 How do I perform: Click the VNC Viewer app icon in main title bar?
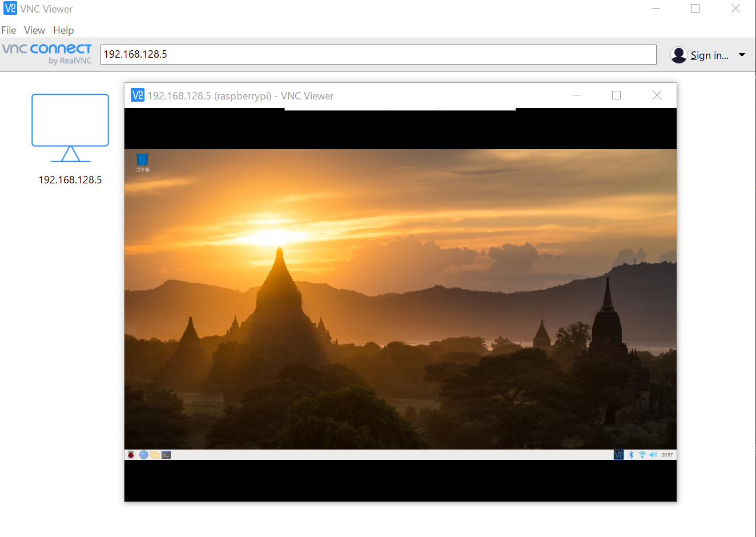(10, 8)
